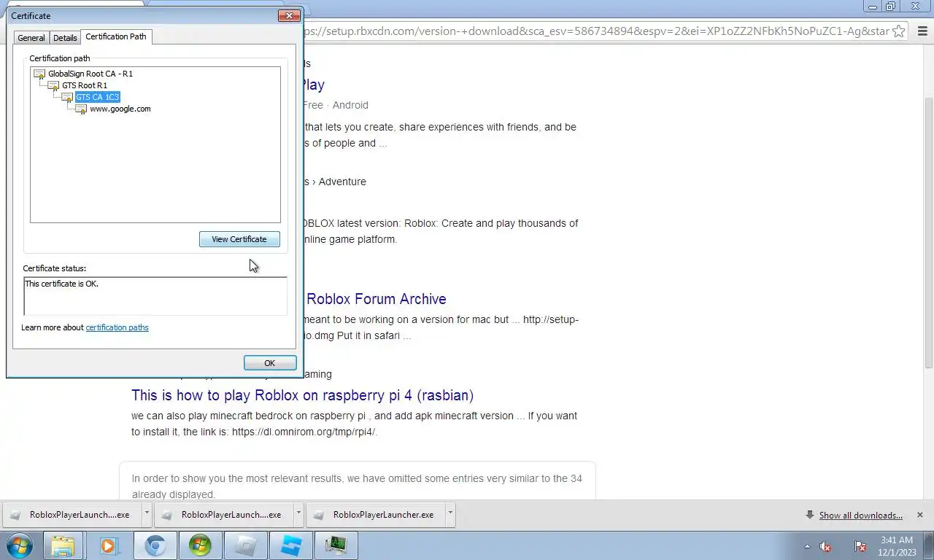934x560 pixels.
Task: Switch to the Details tab
Action: 65,38
